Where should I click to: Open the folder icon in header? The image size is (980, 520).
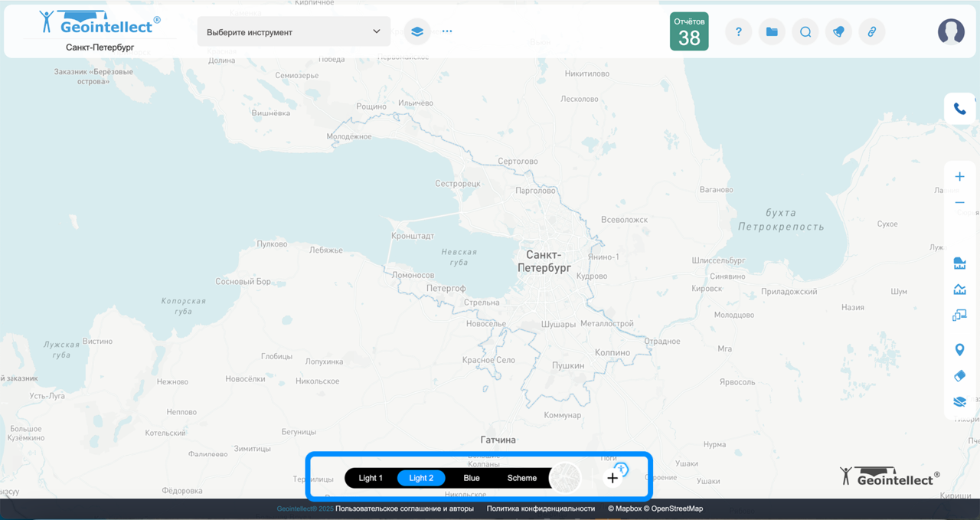tap(772, 32)
